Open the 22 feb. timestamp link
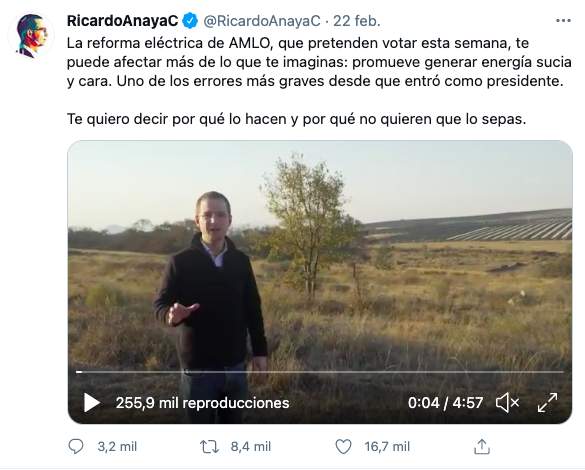585x470 pixels. coord(357,21)
